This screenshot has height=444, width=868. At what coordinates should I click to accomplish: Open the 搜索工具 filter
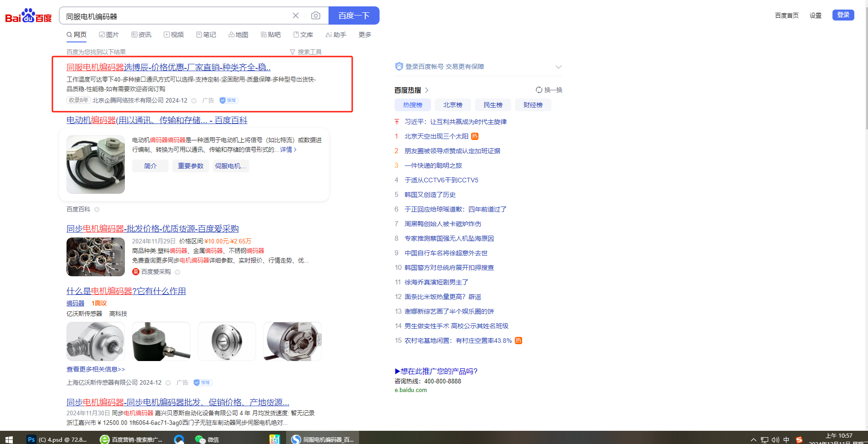306,52
